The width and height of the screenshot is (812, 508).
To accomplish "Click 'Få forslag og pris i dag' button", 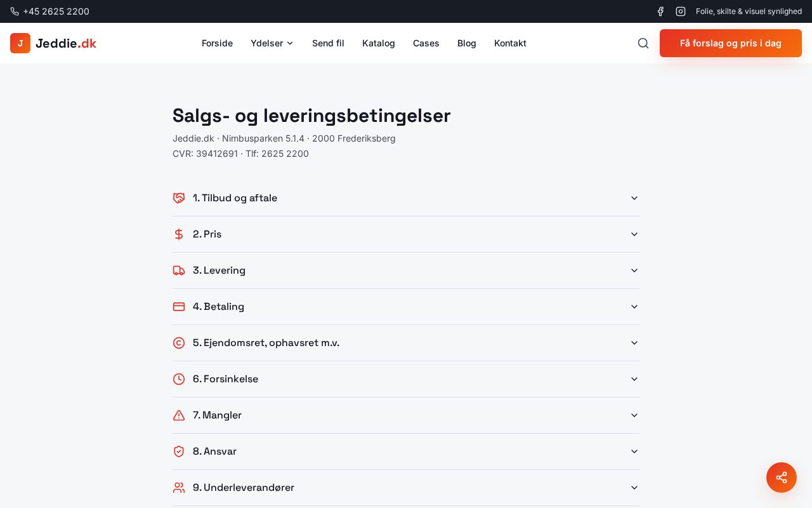I will tap(731, 43).
